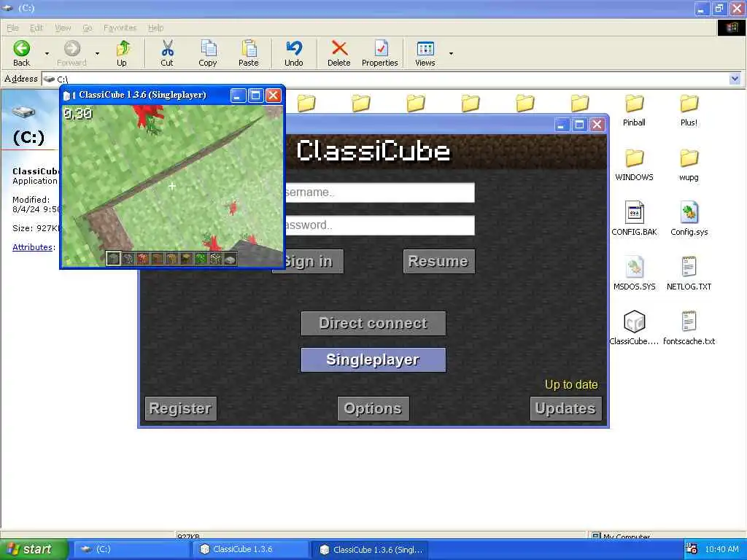Open Properties from the toolbar

380,52
